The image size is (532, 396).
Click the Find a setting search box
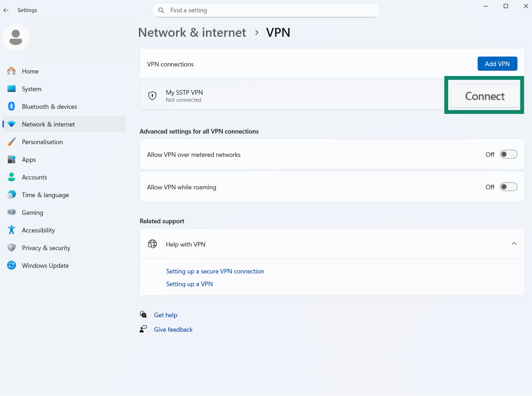click(x=266, y=10)
